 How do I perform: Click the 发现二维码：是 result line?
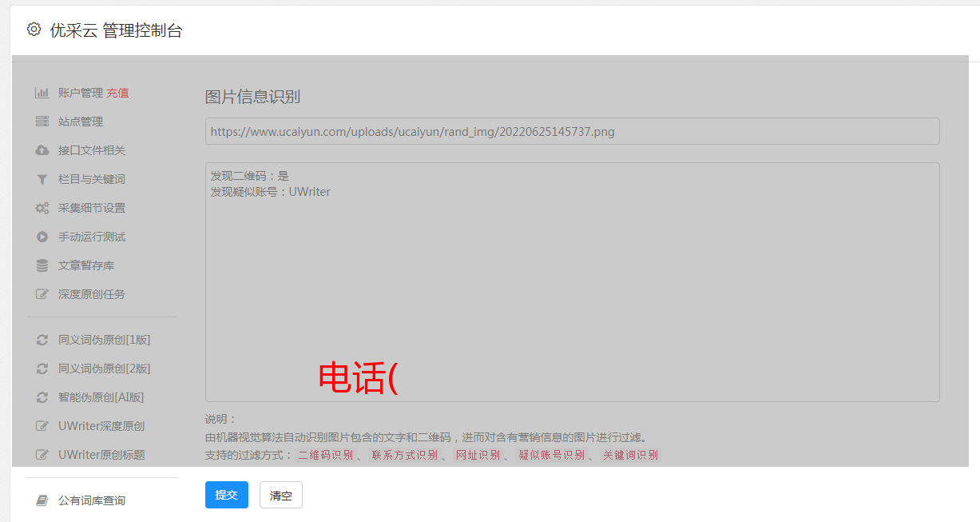pyautogui.click(x=250, y=176)
